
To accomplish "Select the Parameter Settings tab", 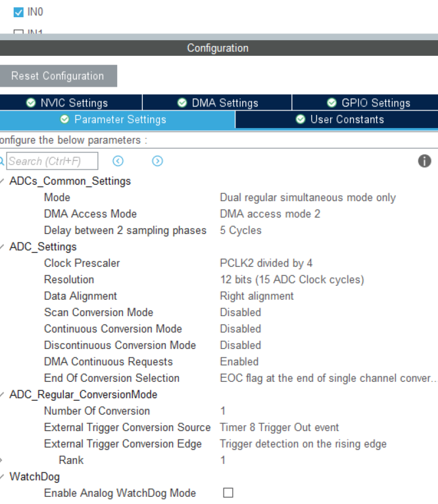I will pyautogui.click(x=117, y=120).
